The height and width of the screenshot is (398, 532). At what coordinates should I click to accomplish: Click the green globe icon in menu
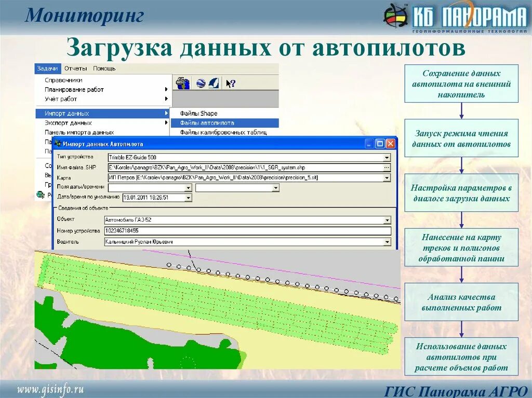tap(41, 195)
